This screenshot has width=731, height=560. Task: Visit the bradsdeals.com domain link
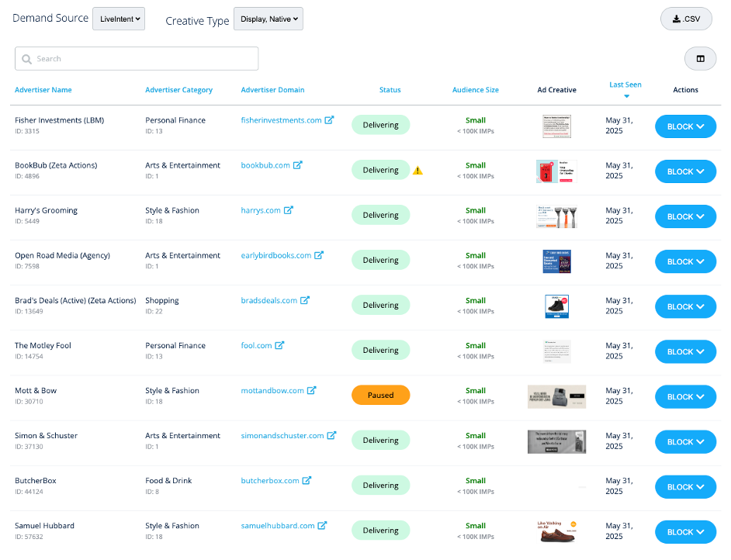point(268,300)
